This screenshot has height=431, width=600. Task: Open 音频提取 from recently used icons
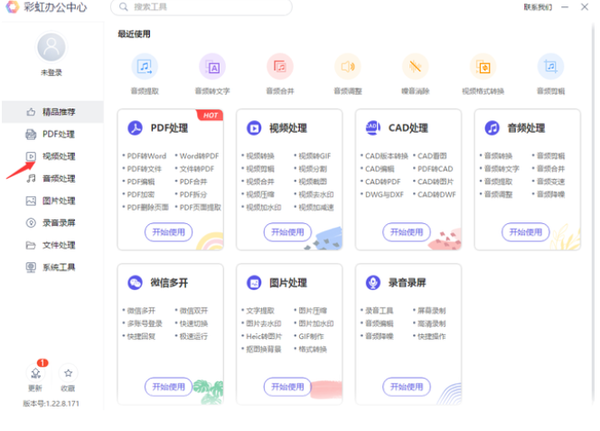pyautogui.click(x=145, y=67)
